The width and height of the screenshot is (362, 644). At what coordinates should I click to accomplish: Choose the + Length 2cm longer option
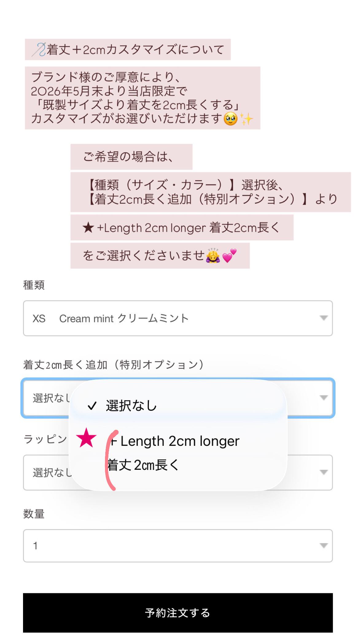click(178, 453)
